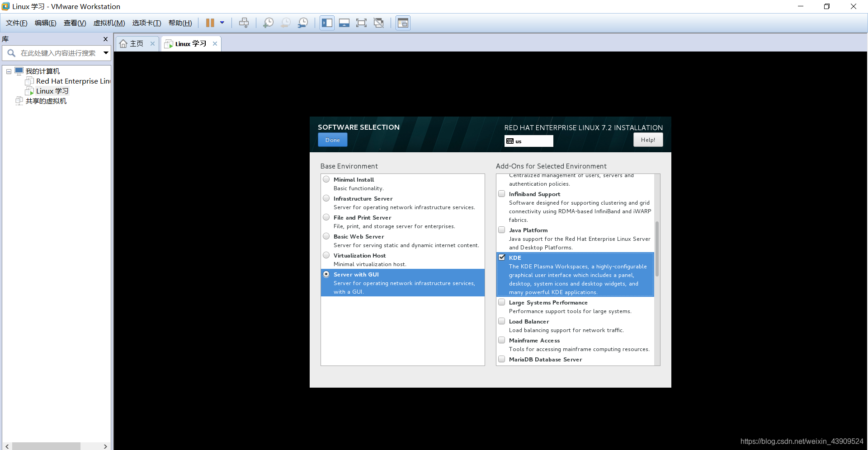868x450 pixels.
Task: Open the 编辑(E) menu
Action: 45,23
